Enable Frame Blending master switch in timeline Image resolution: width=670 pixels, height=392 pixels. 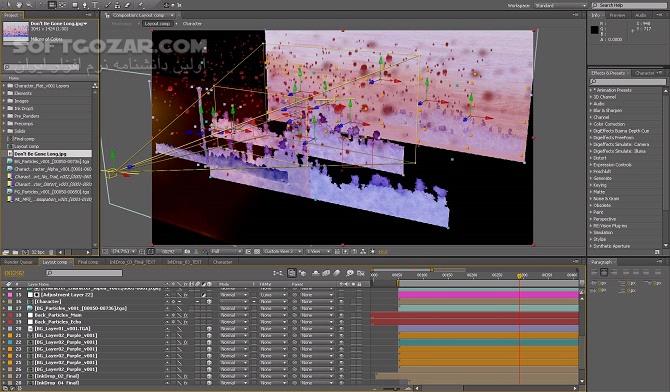pos(326,273)
